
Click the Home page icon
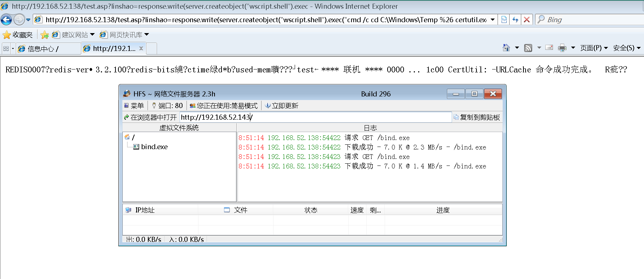click(506, 48)
